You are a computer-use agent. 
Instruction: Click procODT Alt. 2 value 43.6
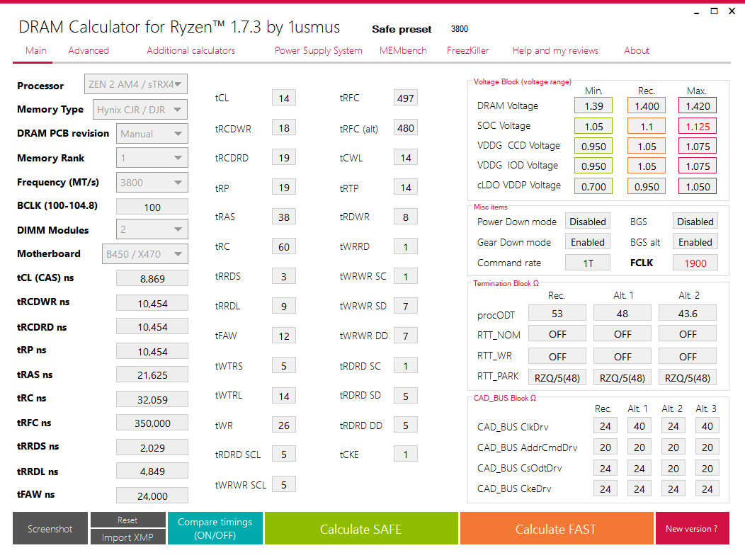point(688,314)
